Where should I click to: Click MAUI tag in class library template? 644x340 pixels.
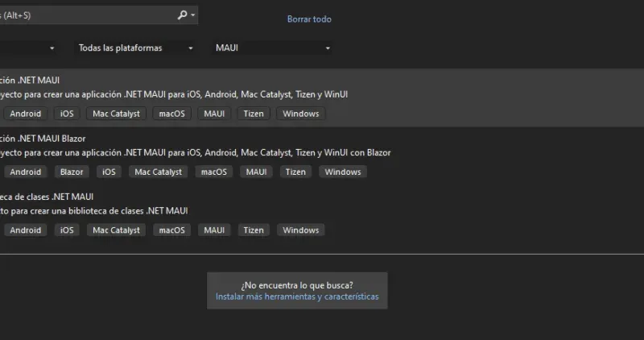(214, 230)
